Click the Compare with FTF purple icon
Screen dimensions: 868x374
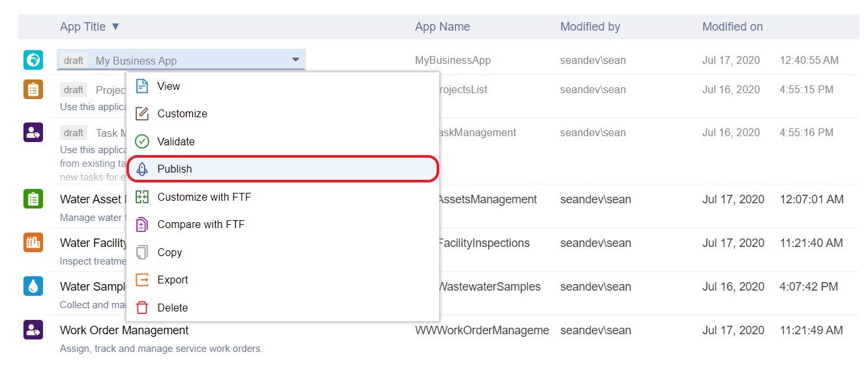142,225
